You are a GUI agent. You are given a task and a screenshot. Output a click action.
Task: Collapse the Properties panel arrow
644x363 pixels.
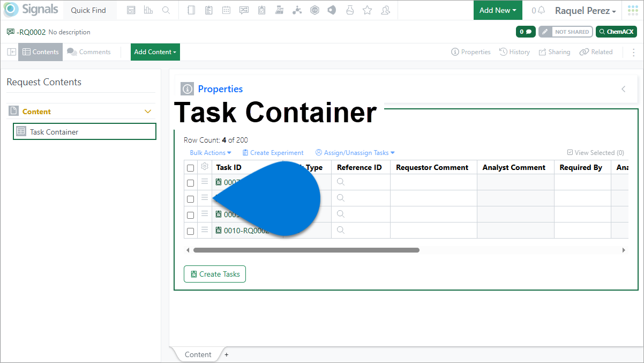(x=624, y=89)
